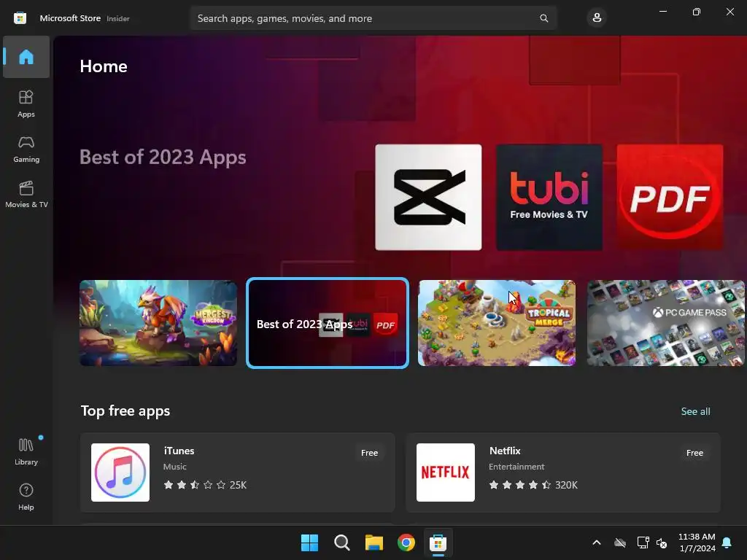
Task: Click the Netflix app icon
Action: (x=446, y=472)
